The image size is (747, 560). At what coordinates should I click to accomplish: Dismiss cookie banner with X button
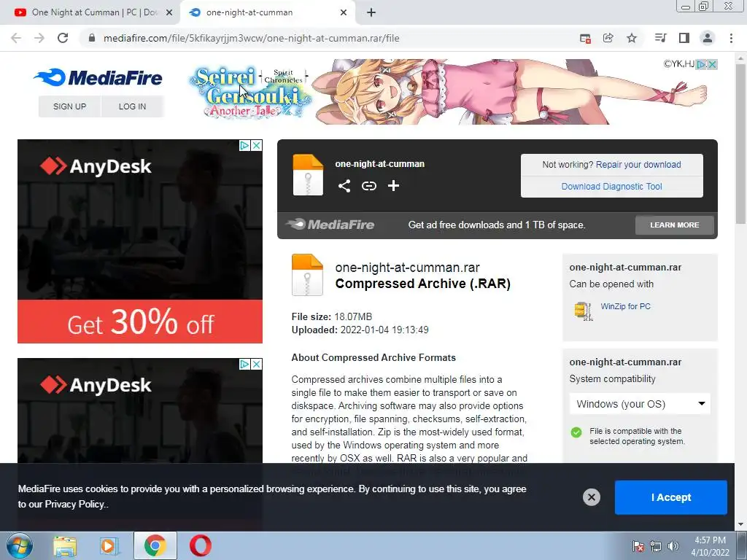[x=591, y=497]
